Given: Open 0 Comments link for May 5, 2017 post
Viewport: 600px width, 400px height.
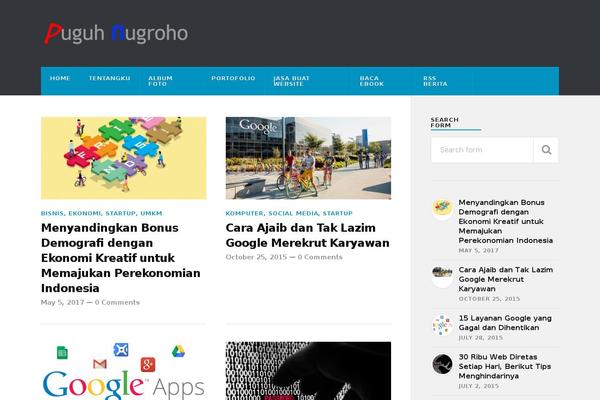Looking at the screenshot, I should [117, 302].
